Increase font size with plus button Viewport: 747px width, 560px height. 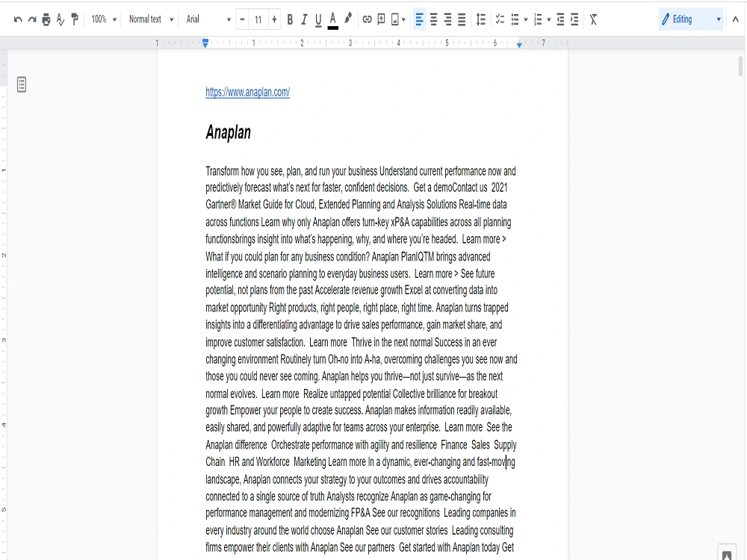(274, 19)
